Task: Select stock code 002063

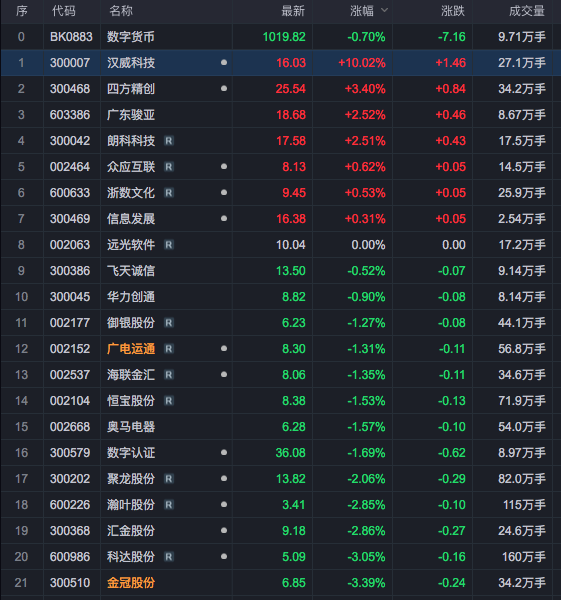Action: [70, 245]
